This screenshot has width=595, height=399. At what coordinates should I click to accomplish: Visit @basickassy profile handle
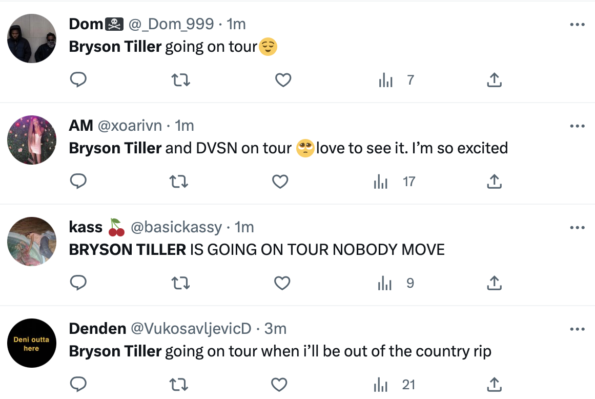tap(176, 227)
